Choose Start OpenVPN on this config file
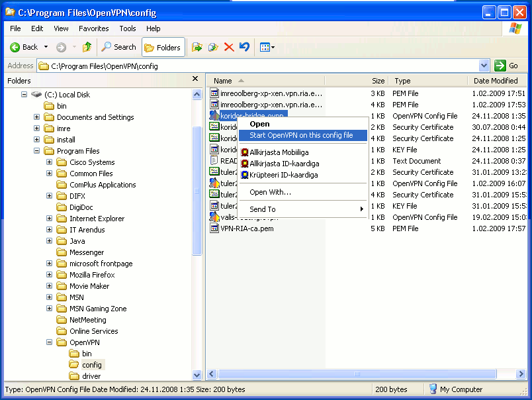Viewport: 532px width, 400px height. 301,135
